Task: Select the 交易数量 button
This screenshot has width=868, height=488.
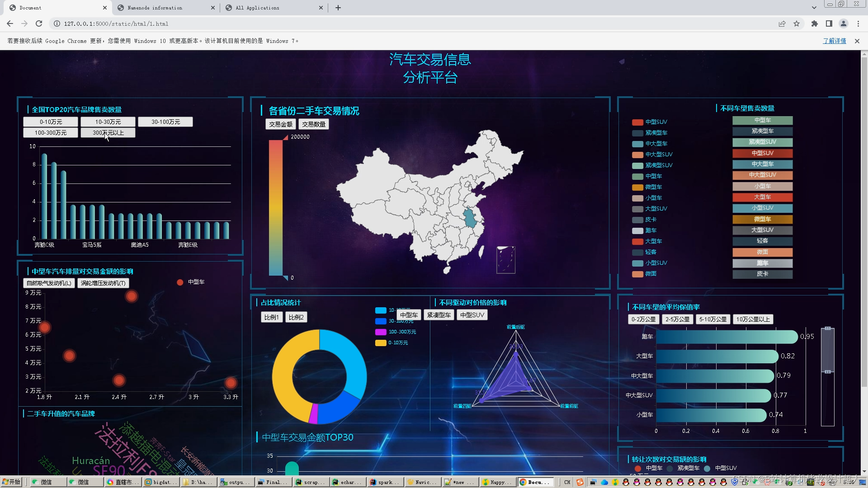Action: (313, 124)
